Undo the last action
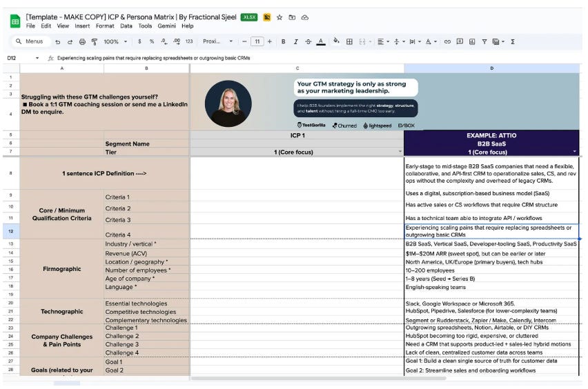The width and height of the screenshot is (588, 389). tap(57, 41)
